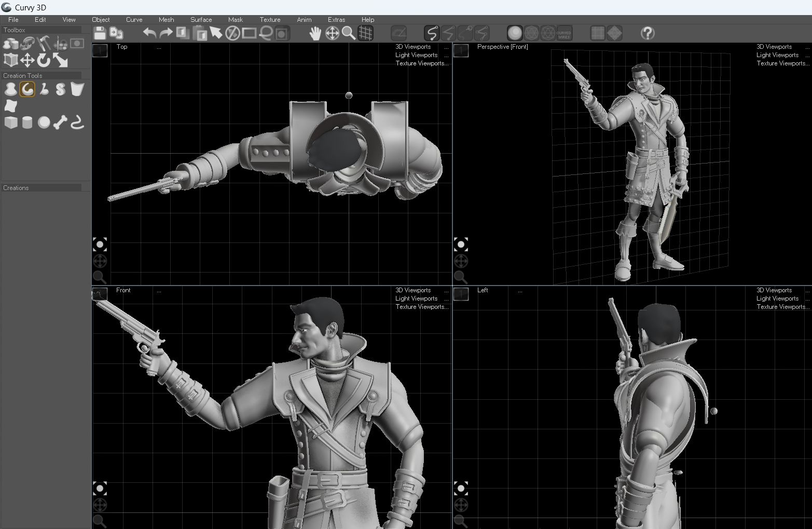The image size is (812, 529).
Task: Select the Toolbox mask rectangle icon
Action: point(77,44)
